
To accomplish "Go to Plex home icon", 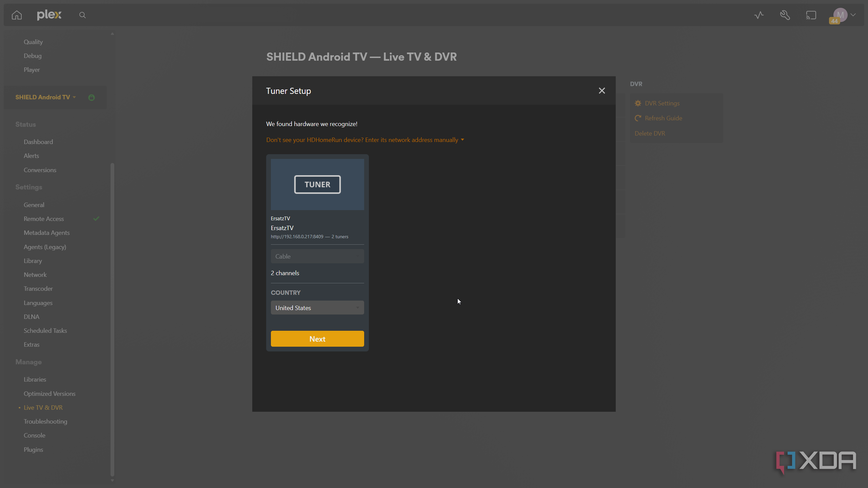I will click(x=17, y=15).
